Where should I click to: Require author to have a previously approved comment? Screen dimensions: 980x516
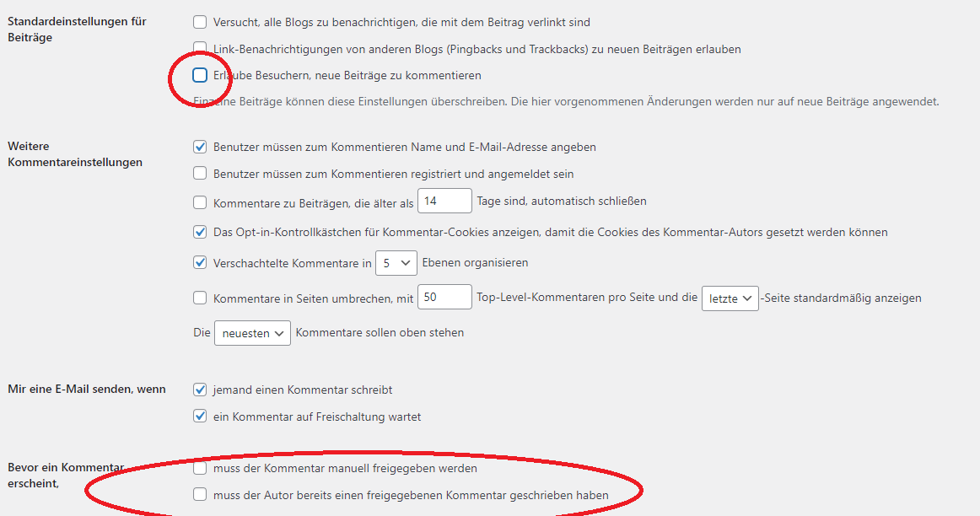pos(200,495)
